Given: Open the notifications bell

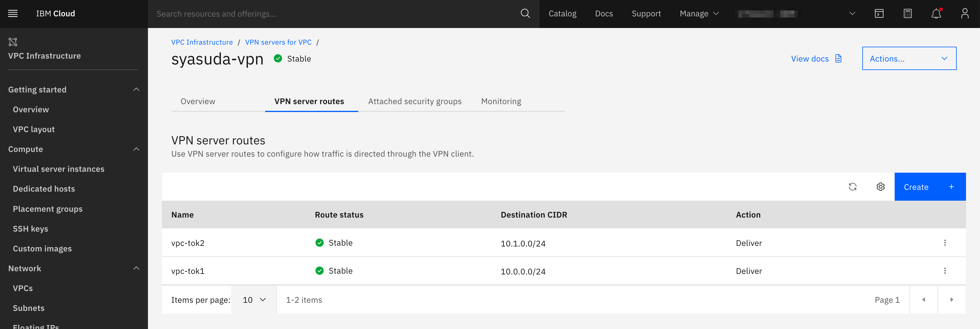Looking at the screenshot, I should pyautogui.click(x=936, y=14).
